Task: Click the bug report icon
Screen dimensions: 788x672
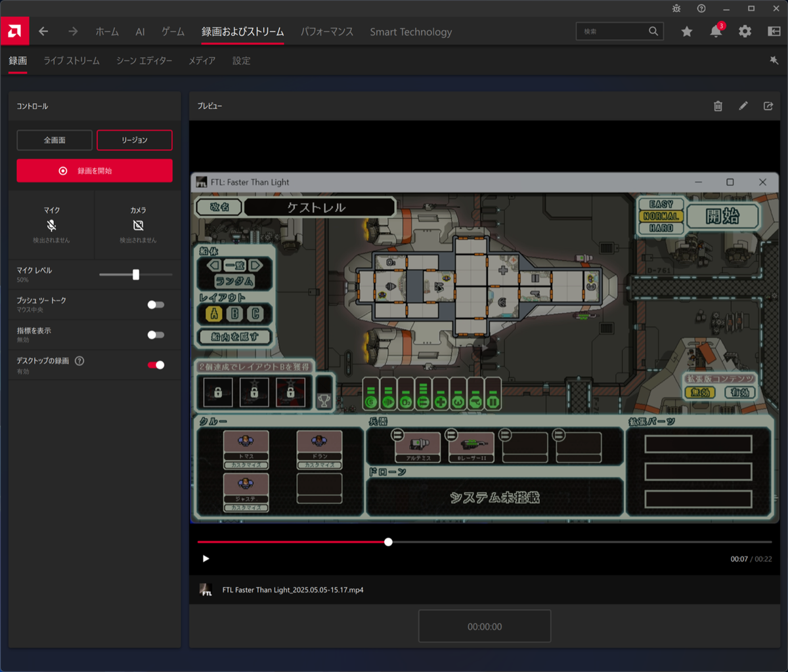Action: pos(676,9)
